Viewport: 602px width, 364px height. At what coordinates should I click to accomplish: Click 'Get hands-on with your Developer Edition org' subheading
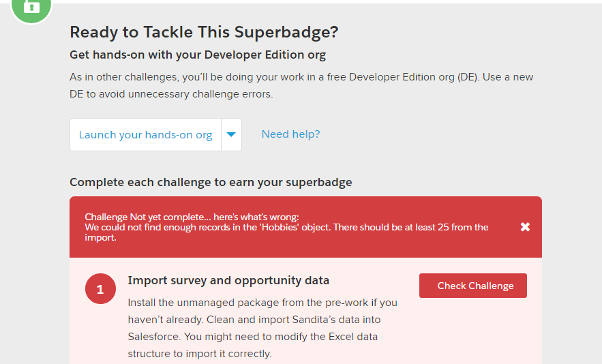click(198, 55)
